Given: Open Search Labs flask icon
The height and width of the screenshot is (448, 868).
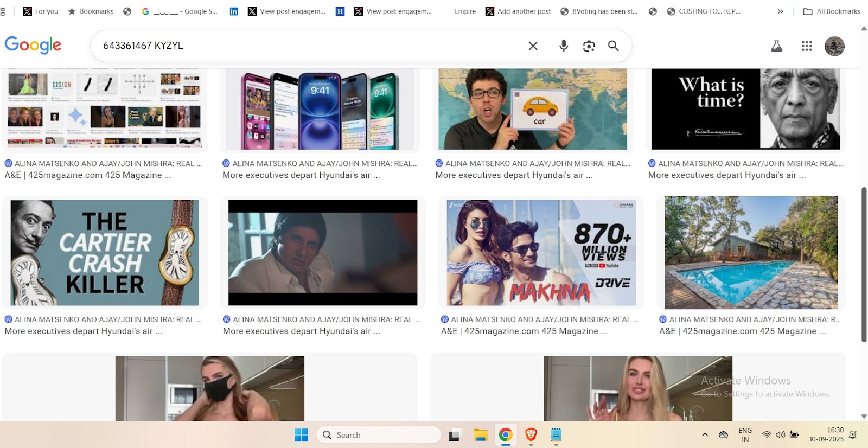Looking at the screenshot, I should click(x=776, y=46).
